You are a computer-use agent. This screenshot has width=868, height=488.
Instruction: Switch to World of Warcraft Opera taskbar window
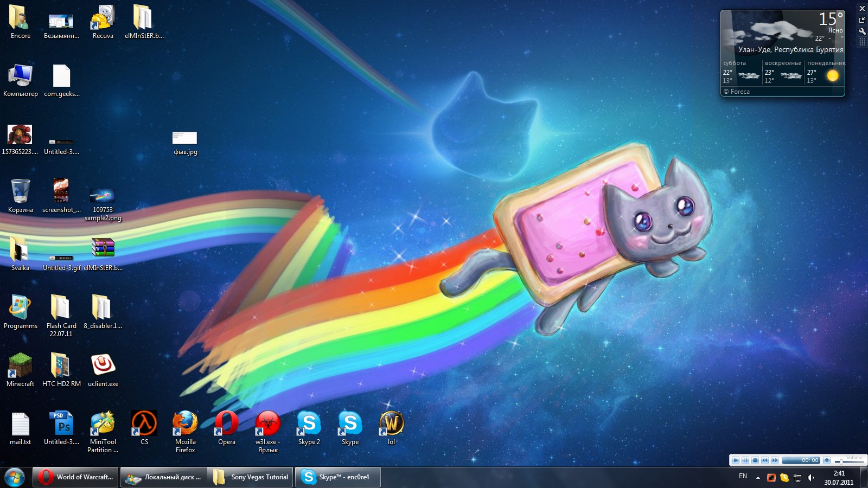click(x=75, y=477)
